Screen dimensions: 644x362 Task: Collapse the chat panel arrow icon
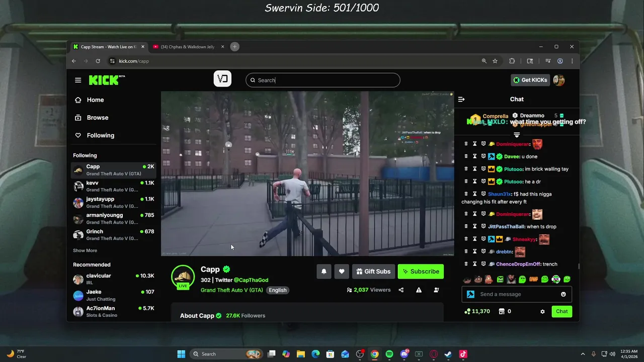click(x=461, y=99)
